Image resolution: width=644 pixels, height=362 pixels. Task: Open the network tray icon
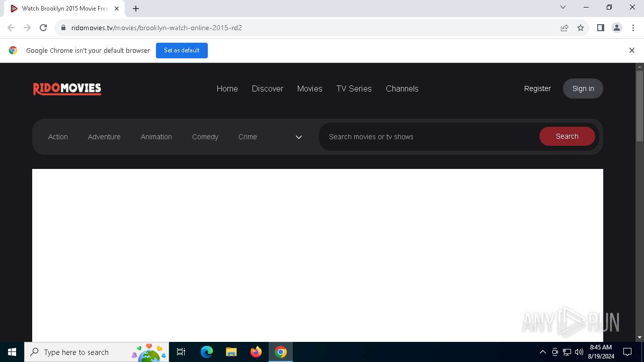567,352
